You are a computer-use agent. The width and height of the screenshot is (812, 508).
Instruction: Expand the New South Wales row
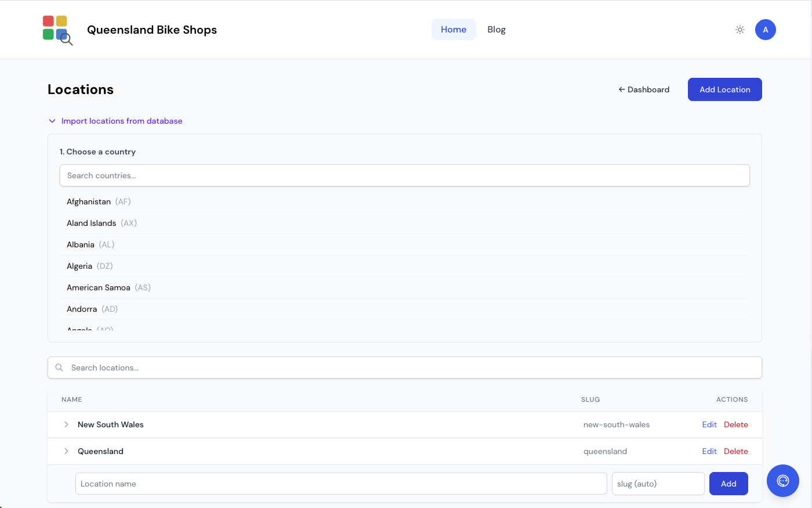click(66, 424)
